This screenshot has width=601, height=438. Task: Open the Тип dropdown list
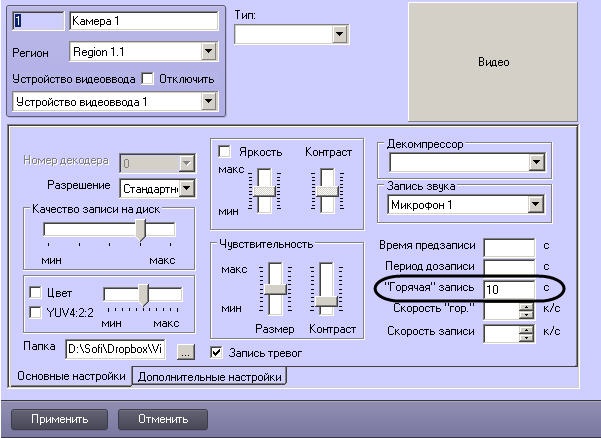coord(339,34)
